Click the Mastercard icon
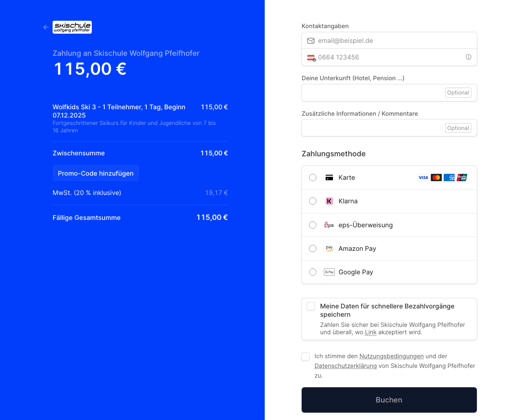The height and width of the screenshot is (420, 529). coord(436,177)
